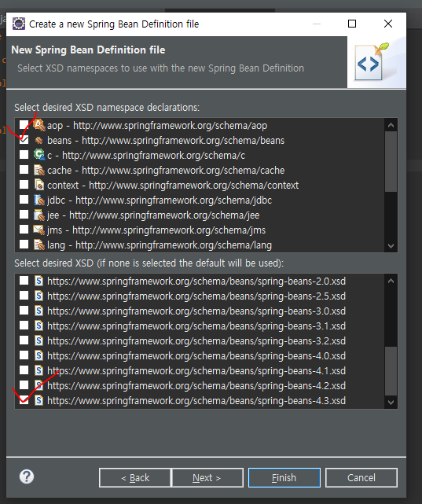Click namespace list scroll down arrow
This screenshot has width=422, height=504.
[391, 246]
